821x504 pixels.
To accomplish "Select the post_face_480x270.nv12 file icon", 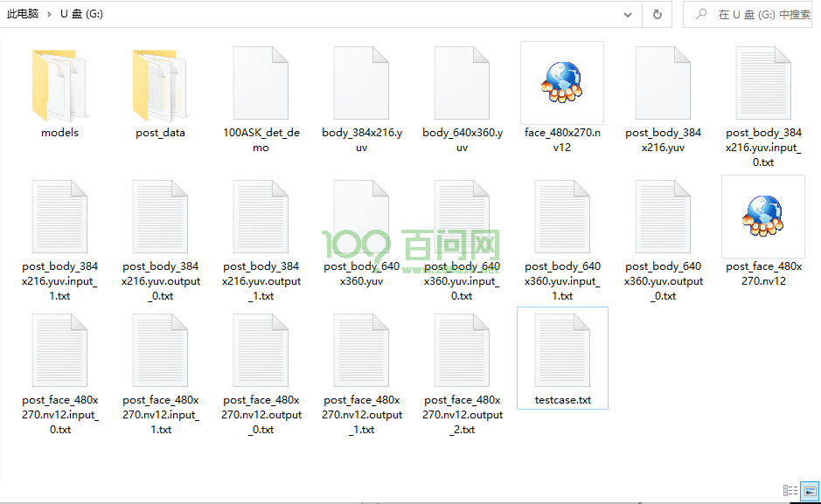I will (x=762, y=217).
